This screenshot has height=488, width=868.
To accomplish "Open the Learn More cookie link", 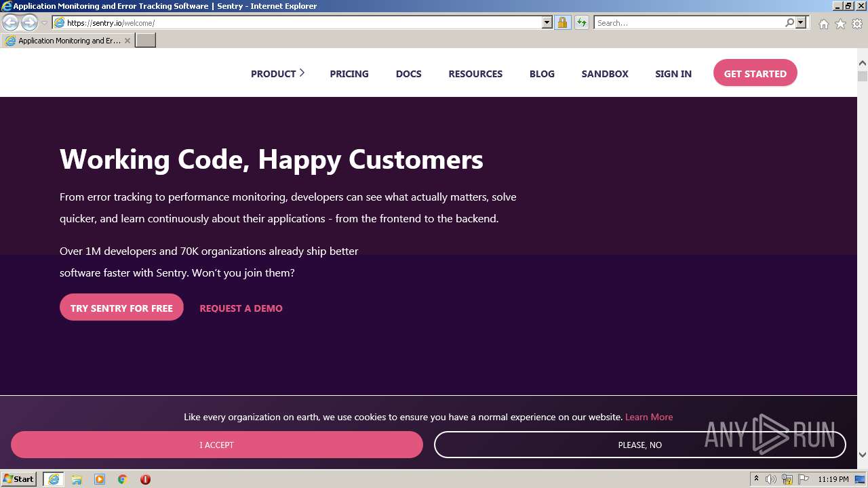I will (x=649, y=417).
